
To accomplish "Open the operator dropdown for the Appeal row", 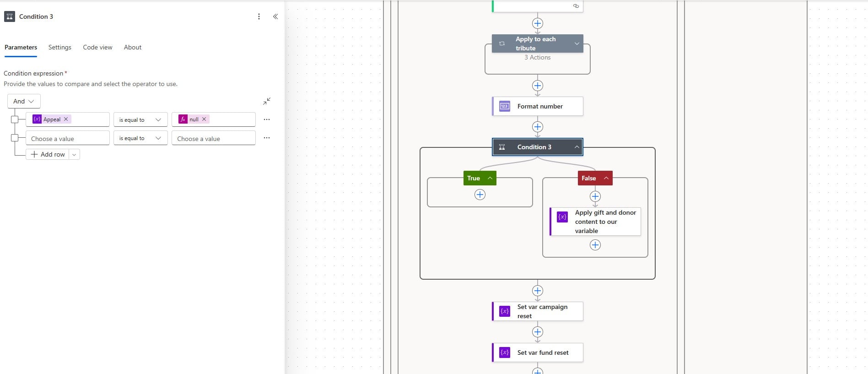I will point(140,119).
